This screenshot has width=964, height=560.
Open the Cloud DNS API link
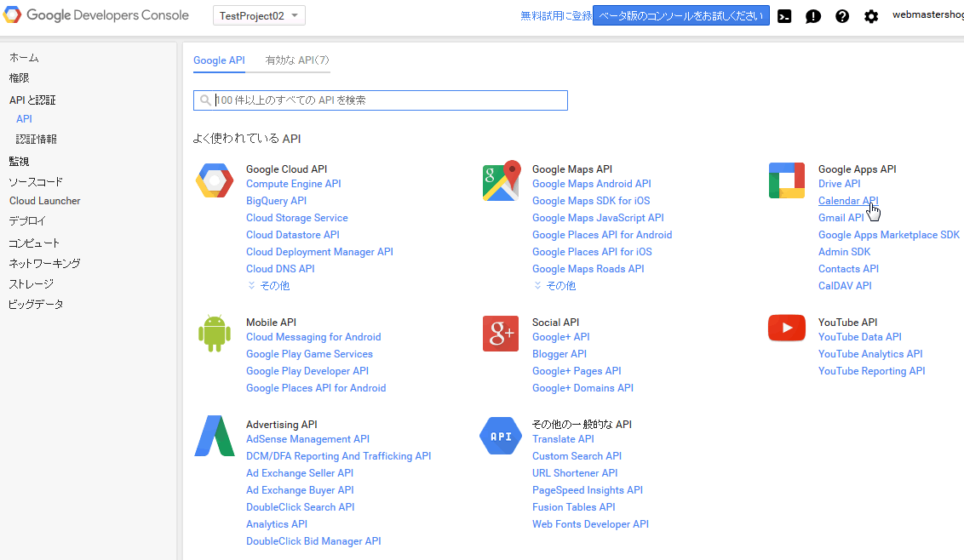click(x=280, y=269)
